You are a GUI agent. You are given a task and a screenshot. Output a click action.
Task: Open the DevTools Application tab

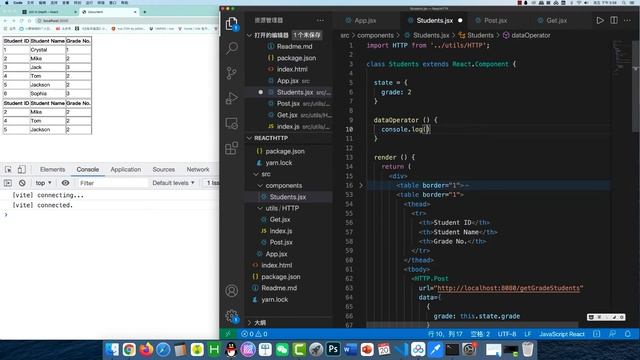coord(126,169)
